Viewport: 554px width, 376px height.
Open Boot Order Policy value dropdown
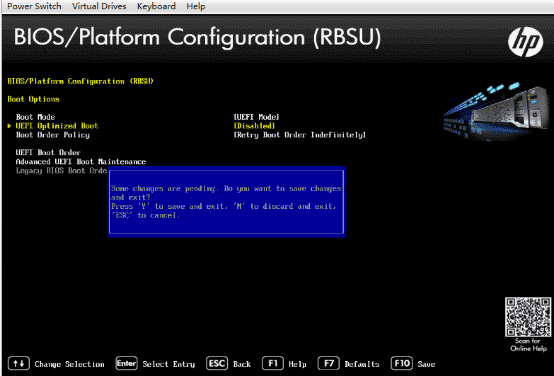pyautogui.click(x=300, y=135)
